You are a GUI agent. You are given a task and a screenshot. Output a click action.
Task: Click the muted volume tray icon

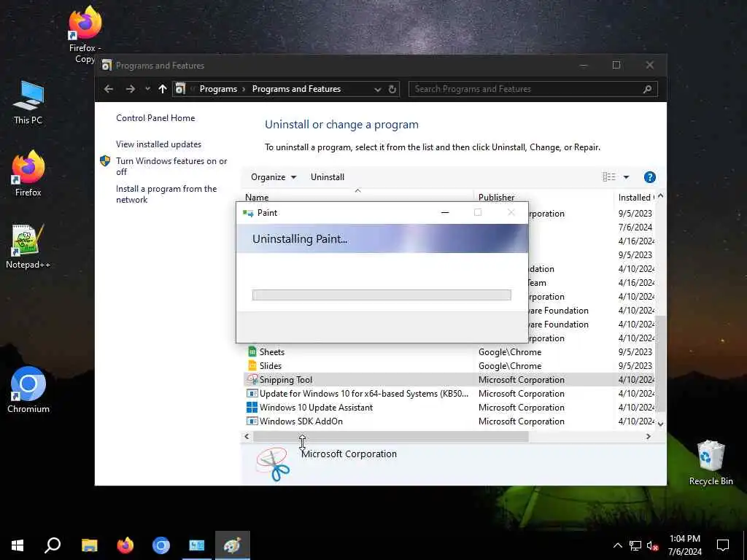coord(652,545)
